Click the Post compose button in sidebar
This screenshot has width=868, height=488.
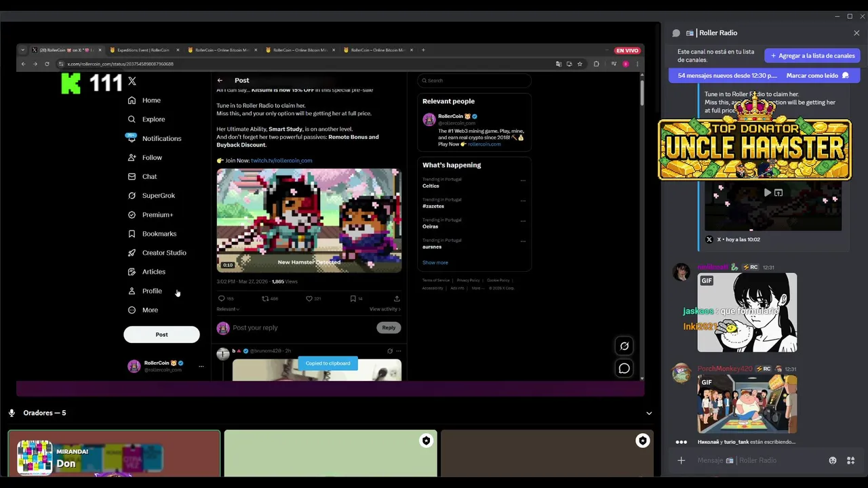point(161,334)
